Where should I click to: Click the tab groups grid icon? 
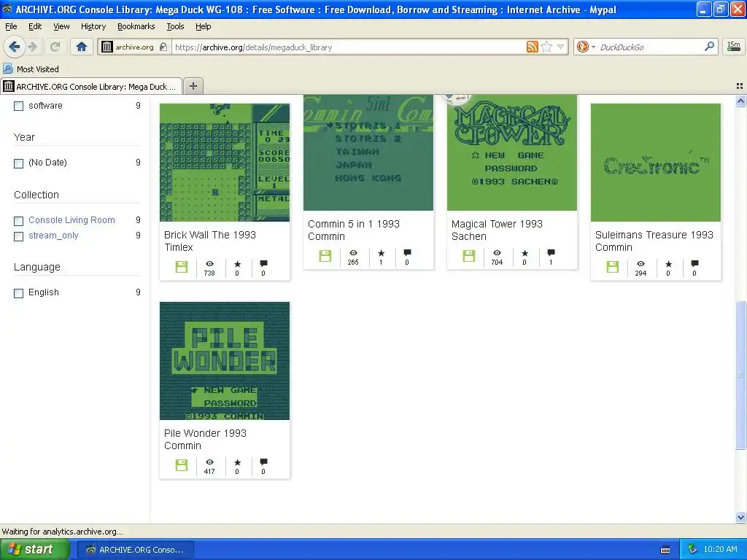pyautogui.click(x=740, y=86)
